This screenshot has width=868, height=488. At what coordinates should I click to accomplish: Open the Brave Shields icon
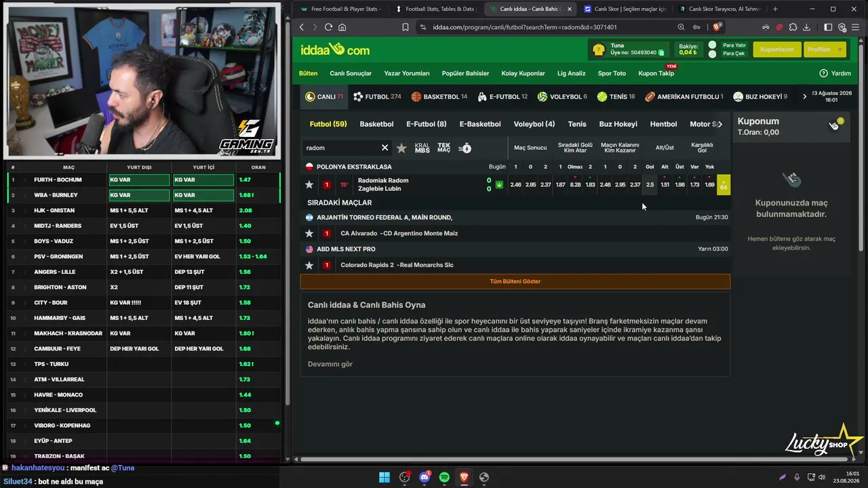coord(717,27)
